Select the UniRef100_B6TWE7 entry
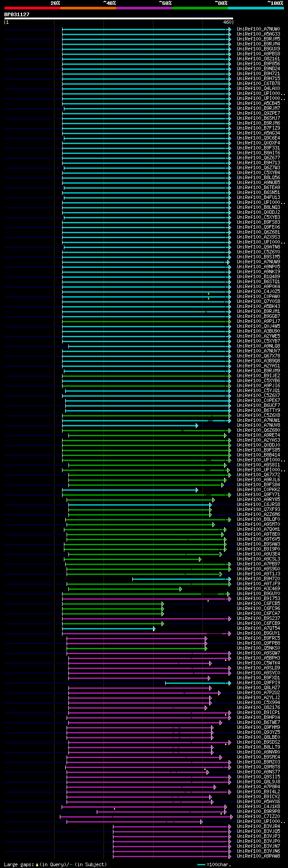The width and height of the screenshot is (288, 868). [x=258, y=722]
